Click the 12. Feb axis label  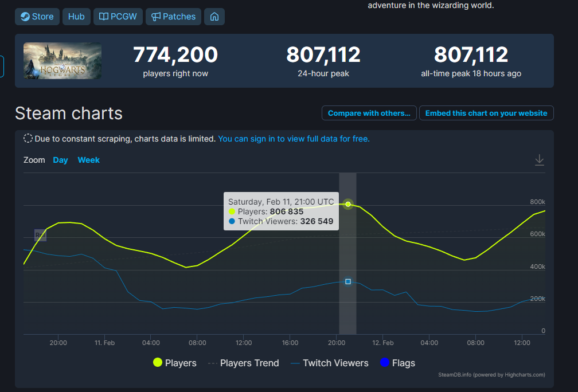(383, 343)
